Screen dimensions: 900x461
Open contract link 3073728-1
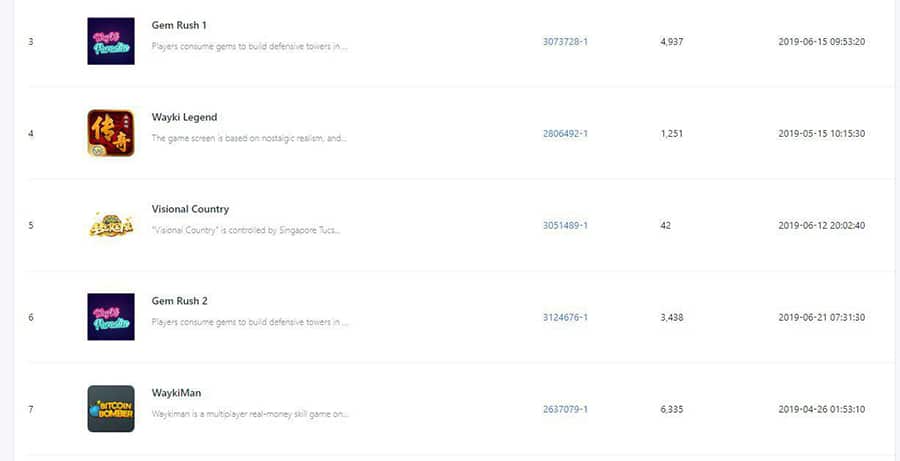[565, 41]
